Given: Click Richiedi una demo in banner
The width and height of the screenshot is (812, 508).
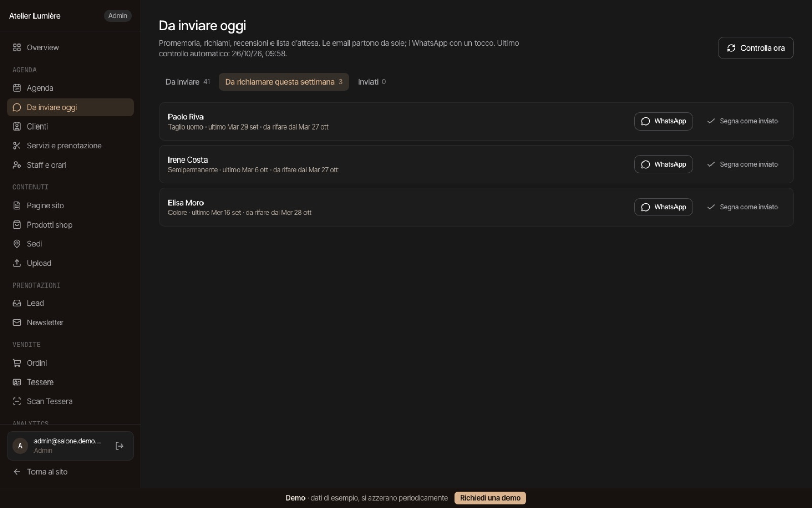Looking at the screenshot, I should (x=490, y=498).
